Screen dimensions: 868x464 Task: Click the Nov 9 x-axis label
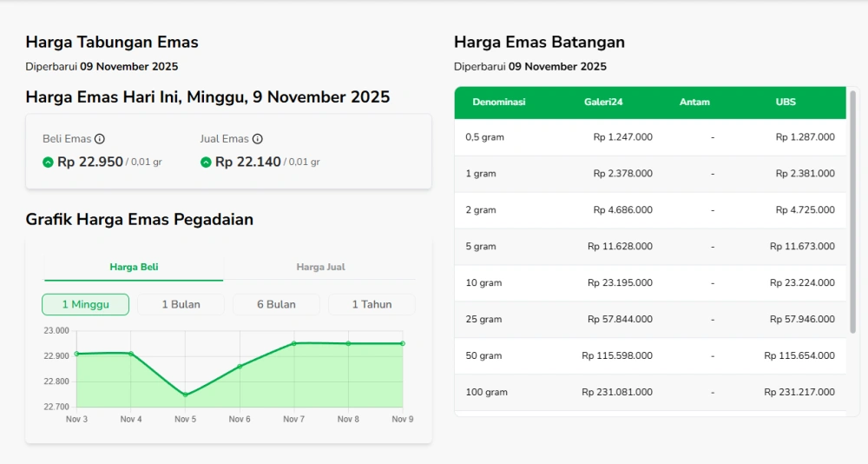[403, 420]
